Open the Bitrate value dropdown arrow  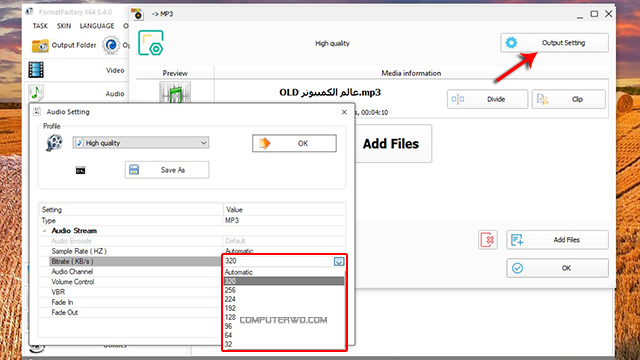(339, 261)
